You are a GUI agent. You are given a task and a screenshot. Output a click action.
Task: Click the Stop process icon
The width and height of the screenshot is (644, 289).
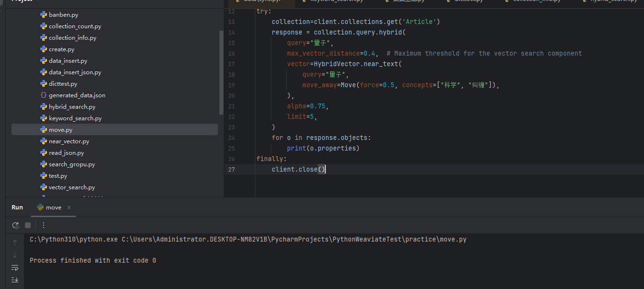pyautogui.click(x=27, y=225)
